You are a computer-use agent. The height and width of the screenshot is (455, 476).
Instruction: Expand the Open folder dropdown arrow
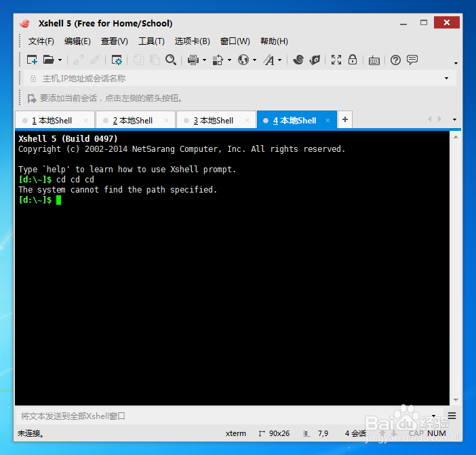[x=60, y=60]
